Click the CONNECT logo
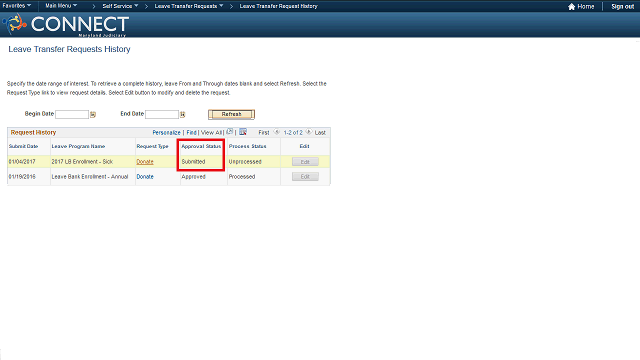Viewport: 640px width, 360px height. click(x=67, y=24)
